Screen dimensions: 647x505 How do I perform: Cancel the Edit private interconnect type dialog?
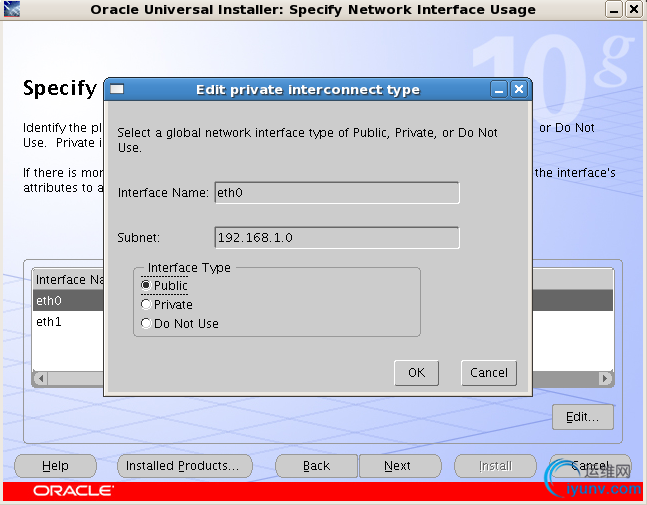click(489, 373)
